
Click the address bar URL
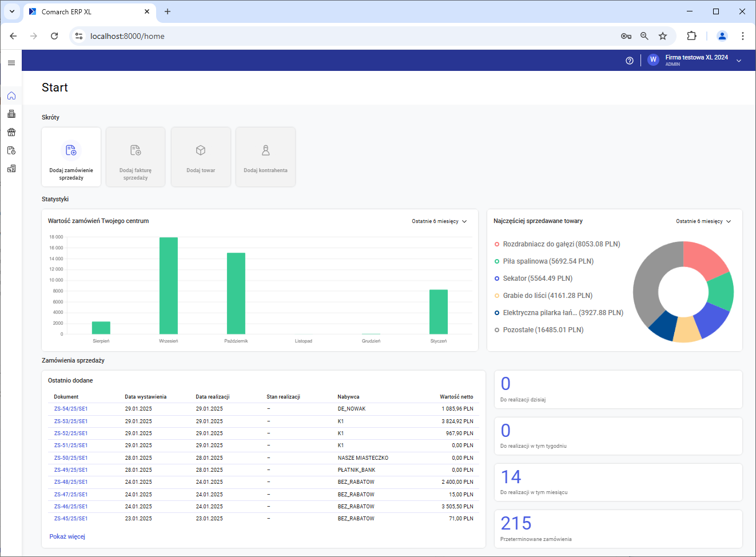click(x=128, y=36)
